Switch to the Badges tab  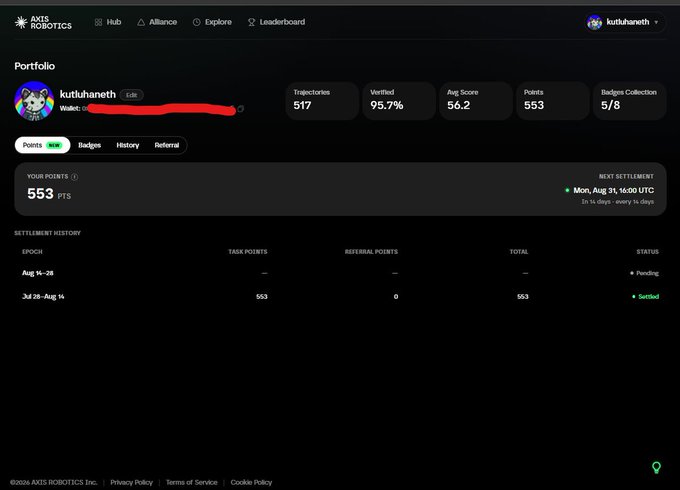point(89,145)
